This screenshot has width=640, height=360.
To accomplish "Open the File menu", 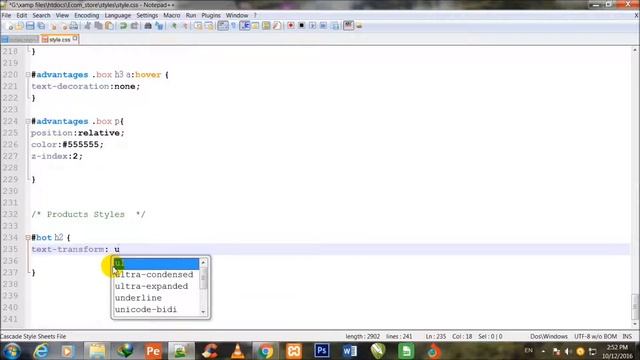I will pyautogui.click(x=6, y=16).
